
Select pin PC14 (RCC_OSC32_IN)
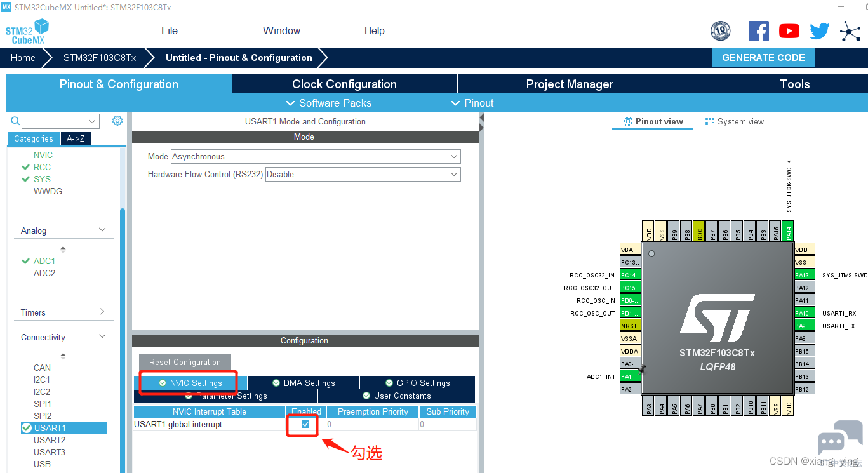click(631, 275)
